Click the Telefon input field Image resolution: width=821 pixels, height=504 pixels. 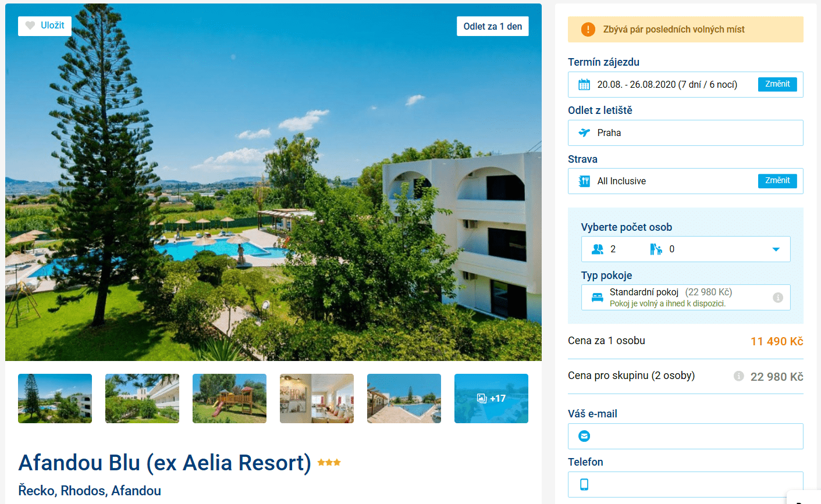coord(685,484)
